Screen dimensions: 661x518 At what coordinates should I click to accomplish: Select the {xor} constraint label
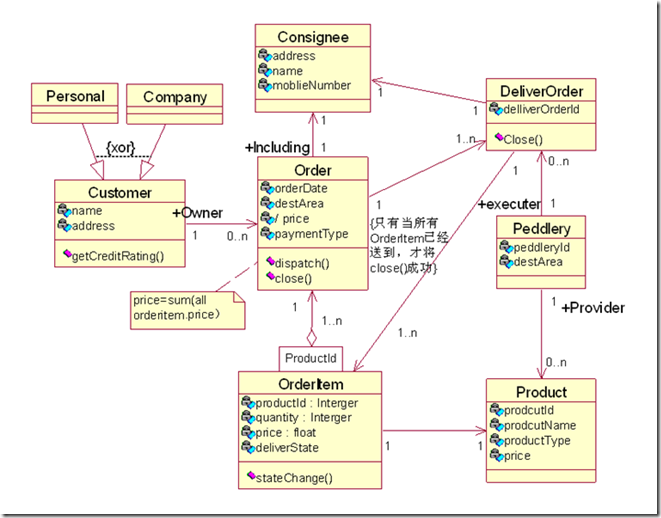point(121,148)
